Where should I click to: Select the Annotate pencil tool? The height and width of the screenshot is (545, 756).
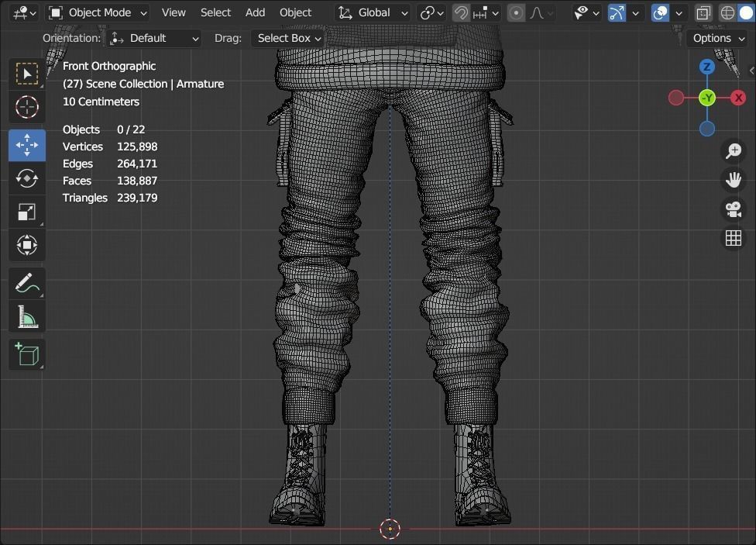pos(27,283)
